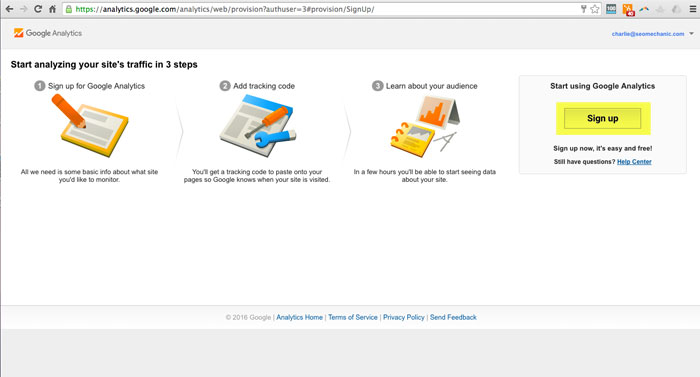This screenshot has width=700, height=377.
Task: Click the pencil and notepad sign-up illustration
Action: click(90, 126)
